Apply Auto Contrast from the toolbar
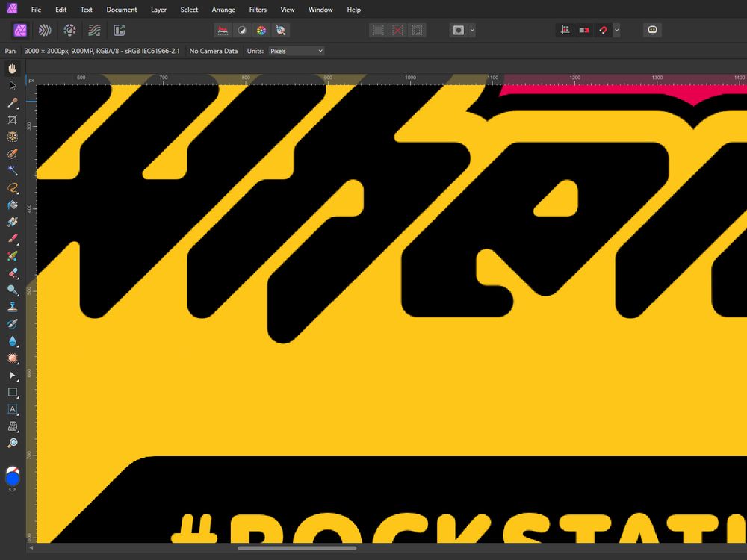747x560 pixels. (242, 31)
